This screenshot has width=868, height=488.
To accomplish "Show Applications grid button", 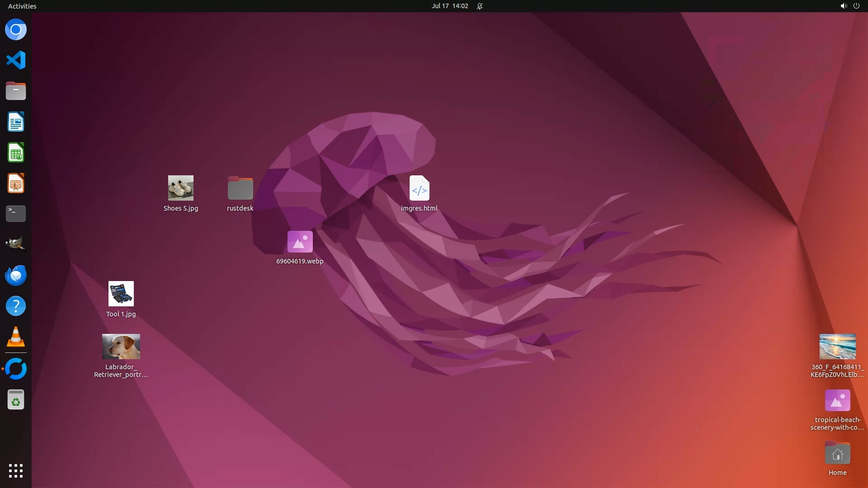I will click(16, 471).
